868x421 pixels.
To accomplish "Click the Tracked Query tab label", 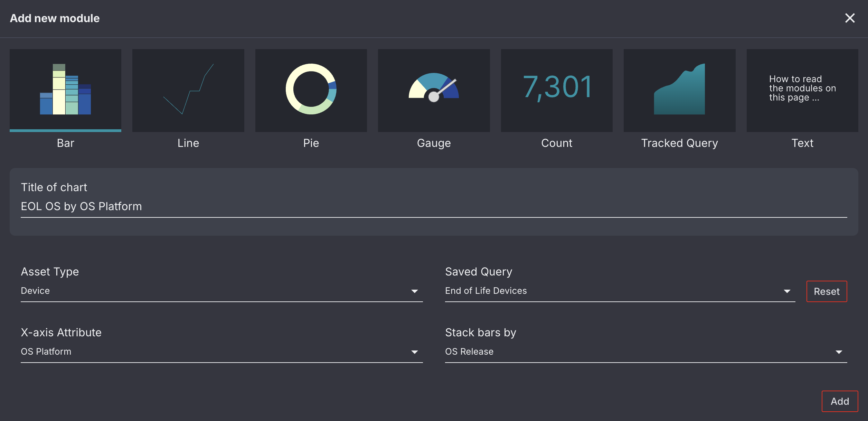I will 679,143.
